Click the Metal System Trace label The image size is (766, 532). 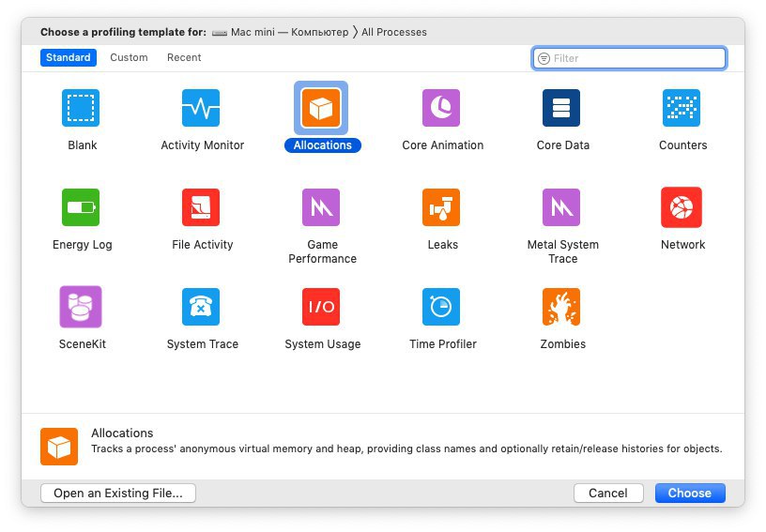coord(563,251)
